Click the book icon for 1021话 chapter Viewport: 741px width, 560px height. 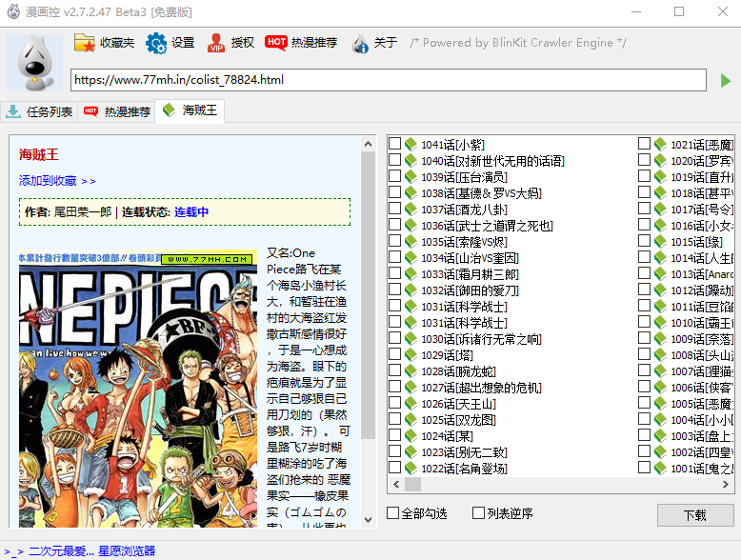(x=660, y=144)
